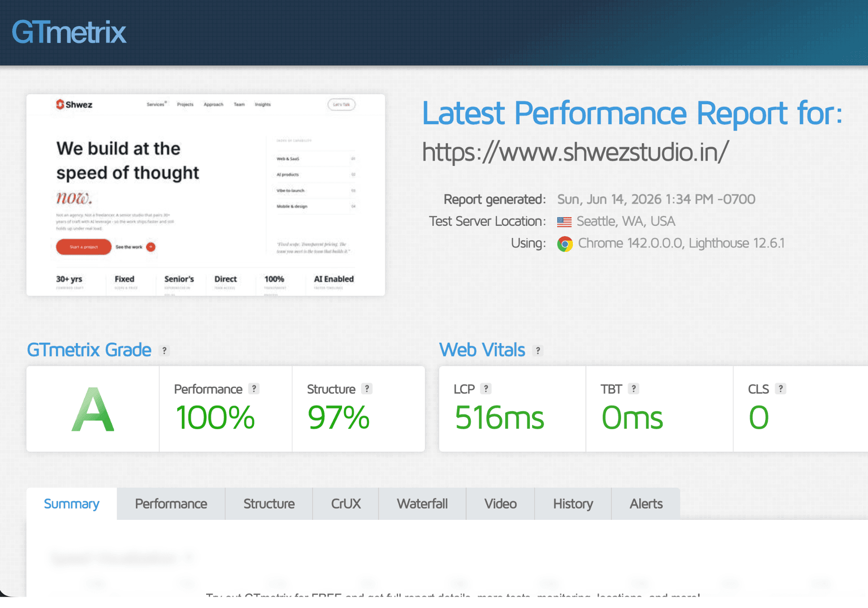Click the shwezstudio.in URL link
The image size is (868, 608).
click(575, 152)
